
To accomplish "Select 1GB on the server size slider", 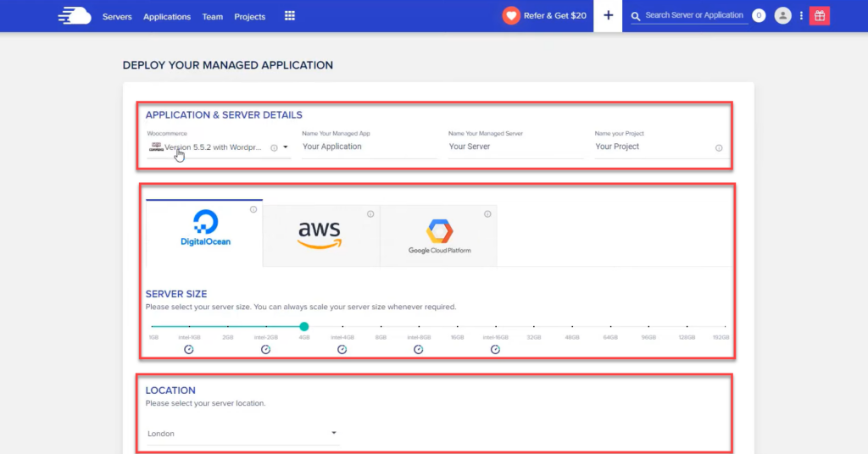I will click(154, 337).
